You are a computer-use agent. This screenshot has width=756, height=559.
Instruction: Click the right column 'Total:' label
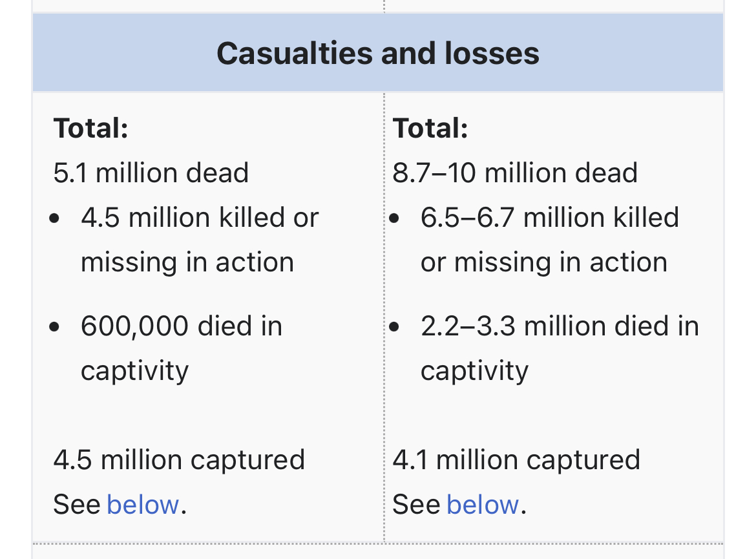pos(430,128)
